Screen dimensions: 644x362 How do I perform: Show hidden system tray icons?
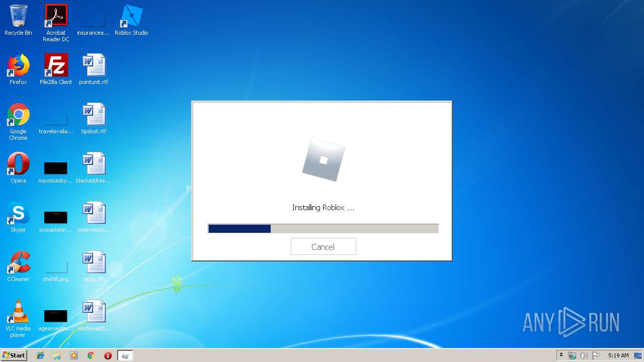coord(561,355)
